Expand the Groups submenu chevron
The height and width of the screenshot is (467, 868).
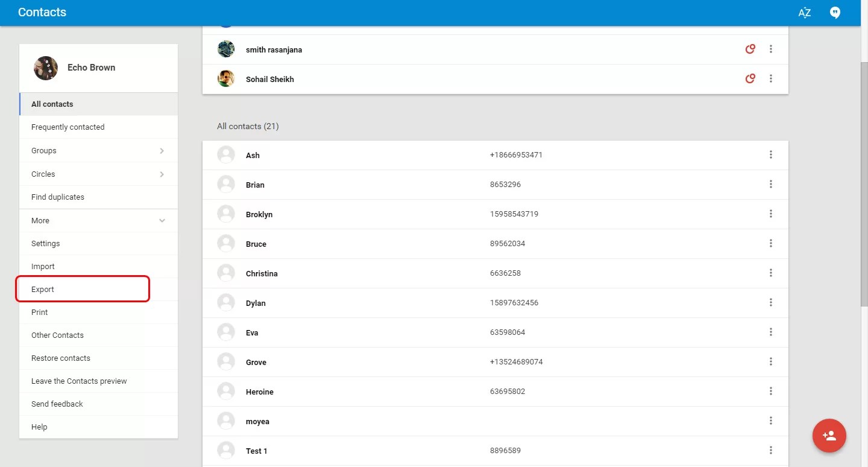[162, 151]
